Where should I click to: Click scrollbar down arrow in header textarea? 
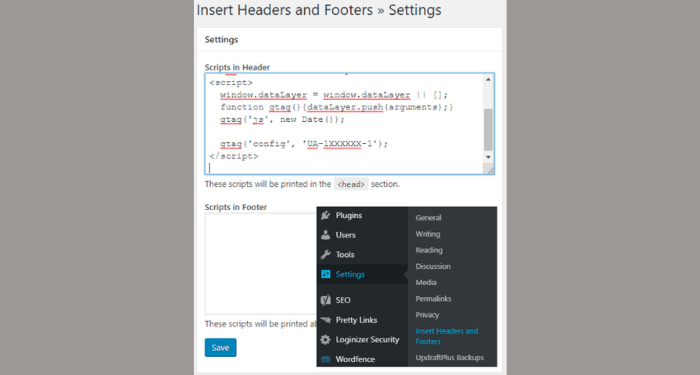pos(488,157)
